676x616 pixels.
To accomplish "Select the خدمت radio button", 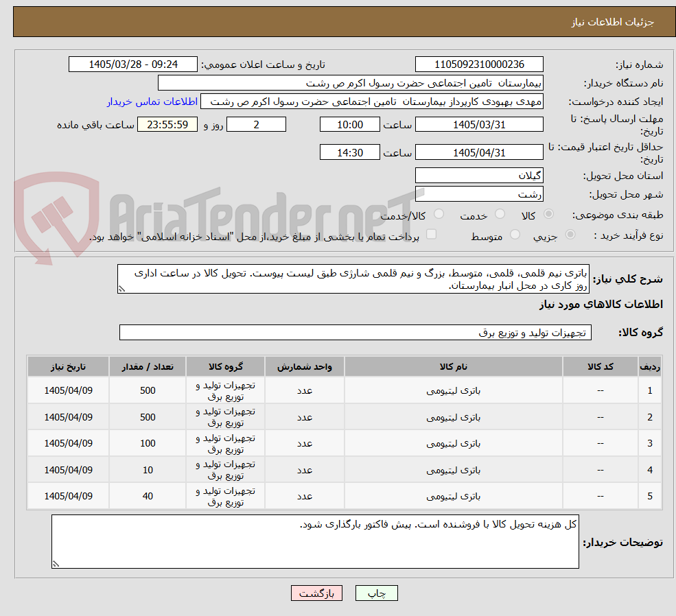I will point(500,214).
